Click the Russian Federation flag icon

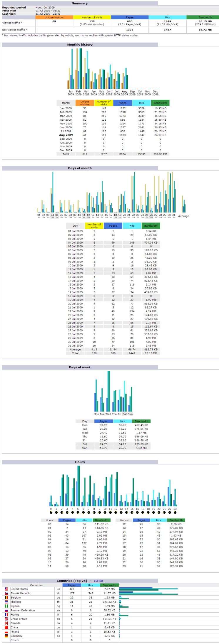pos(6,610)
